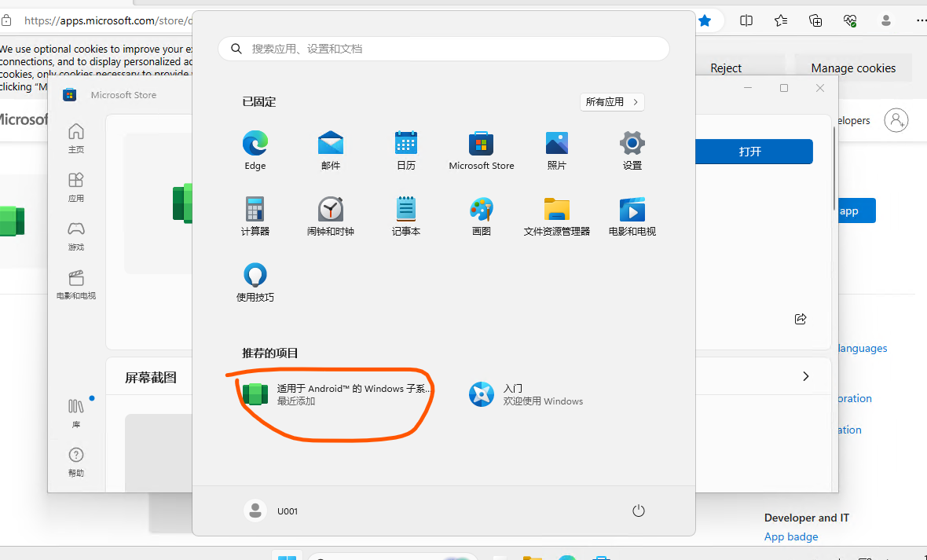The image size is (927, 560).
Task: Open Collections icon in Edge toolbar
Action: click(x=816, y=20)
